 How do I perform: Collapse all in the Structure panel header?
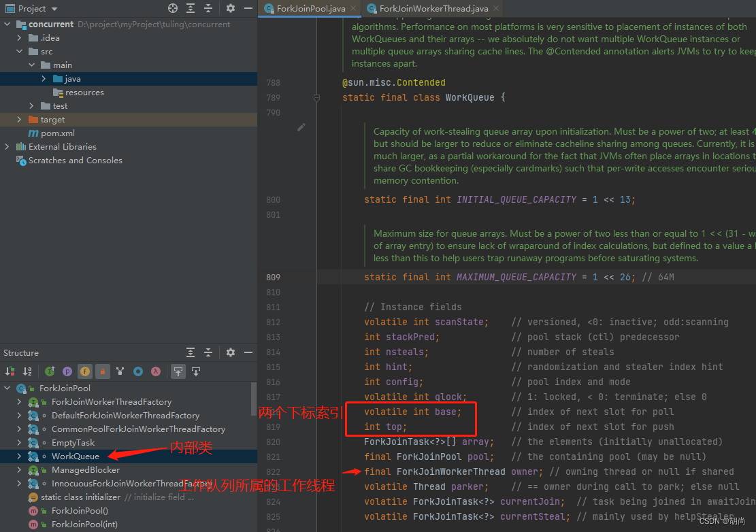pos(208,352)
